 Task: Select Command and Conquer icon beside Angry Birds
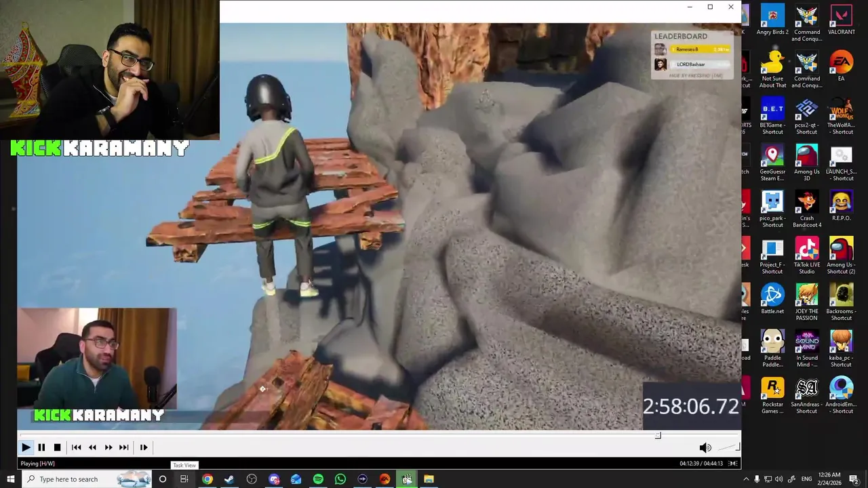point(807,23)
